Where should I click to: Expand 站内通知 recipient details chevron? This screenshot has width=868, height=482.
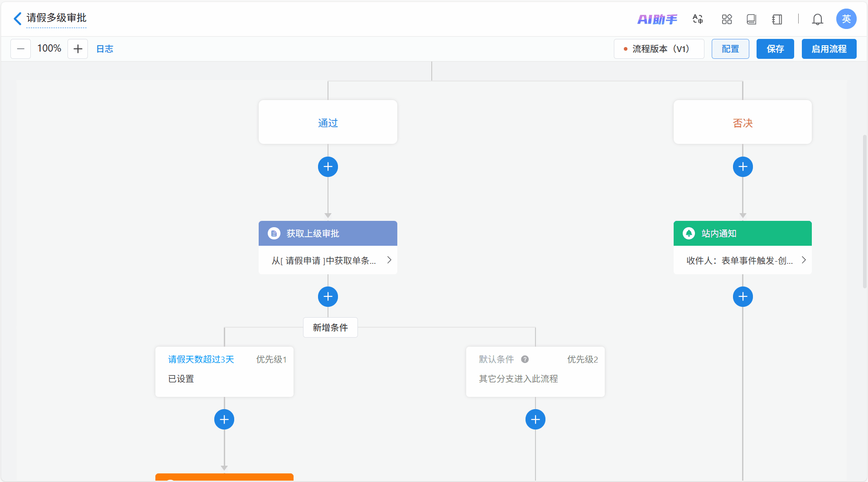pyautogui.click(x=804, y=260)
